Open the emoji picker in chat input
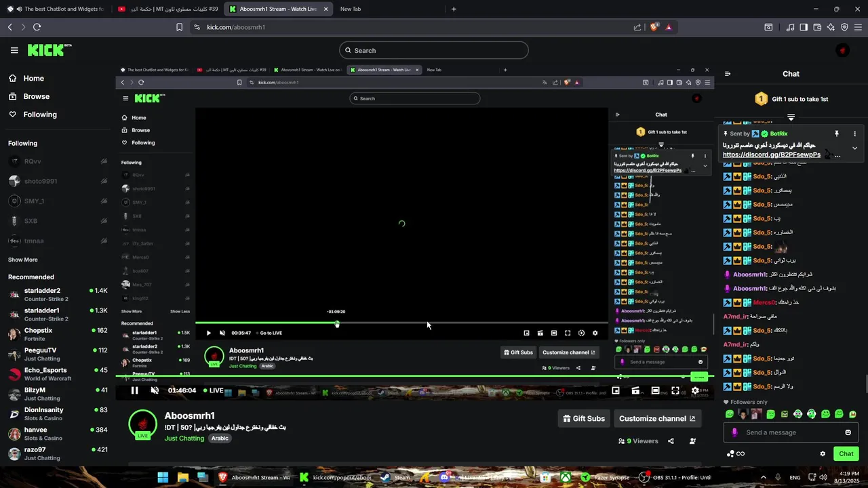Viewport: 868px width, 488px height. [848, 432]
